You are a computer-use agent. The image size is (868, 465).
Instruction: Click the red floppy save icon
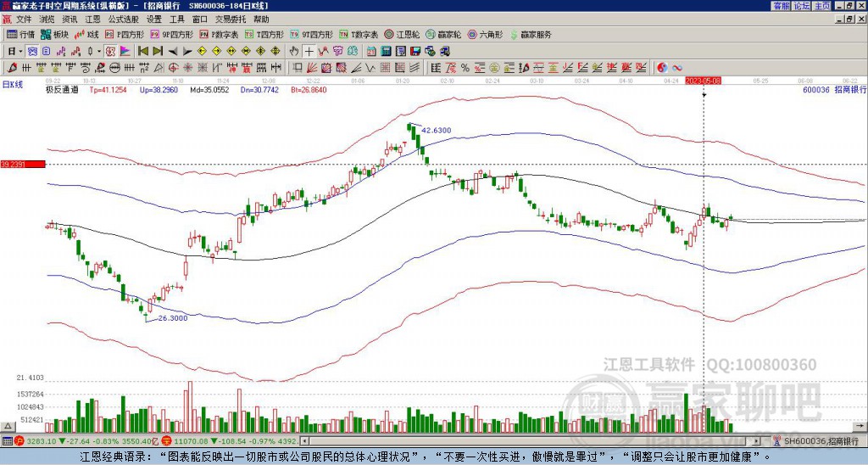[415, 52]
